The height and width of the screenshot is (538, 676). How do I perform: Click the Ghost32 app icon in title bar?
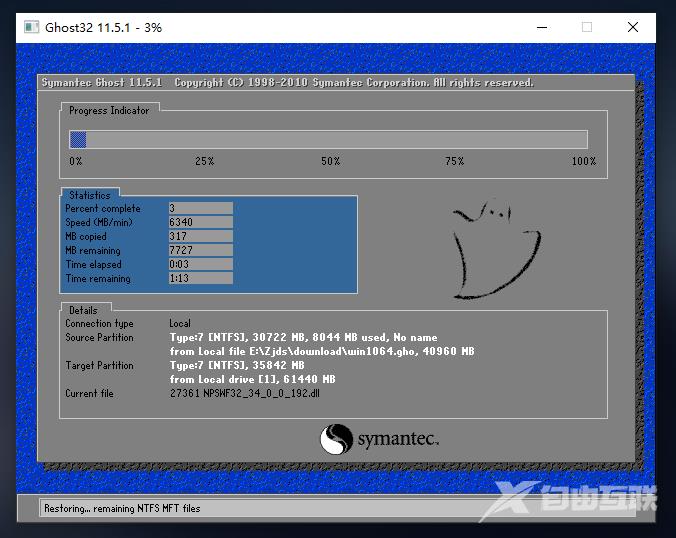pyautogui.click(x=31, y=27)
